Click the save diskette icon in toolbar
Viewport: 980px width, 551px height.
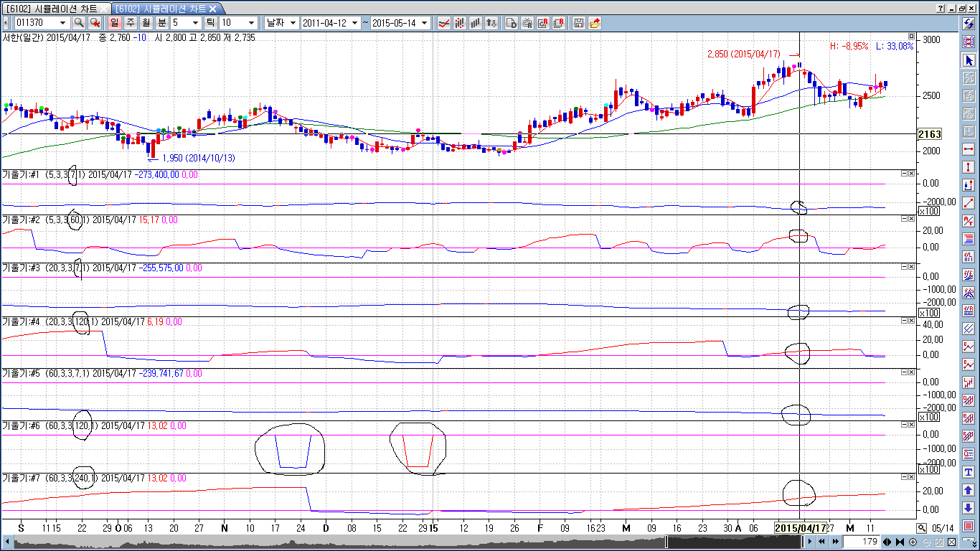578,23
